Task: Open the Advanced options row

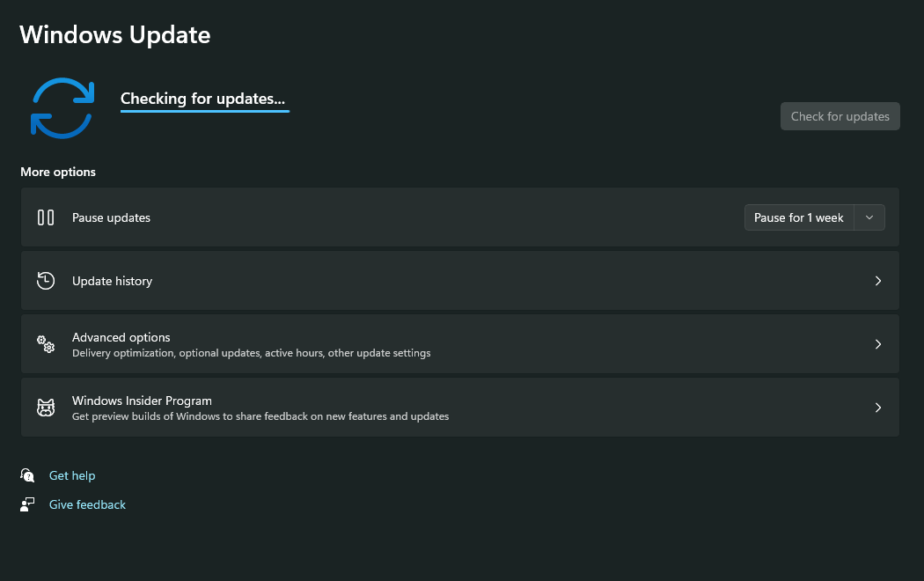Action: pos(459,344)
